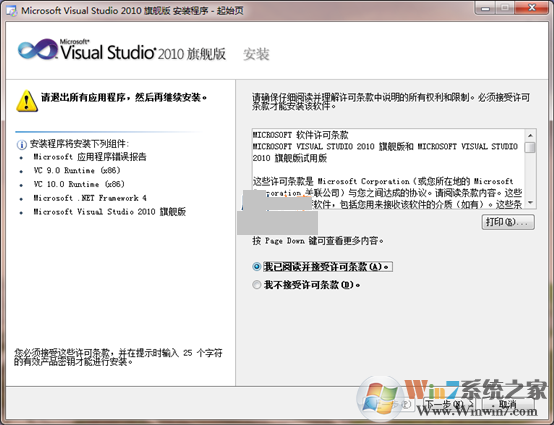The image size is (554, 425).
Task: Click VC 10.0 Runtime (x86) list item
Action: tap(79, 184)
